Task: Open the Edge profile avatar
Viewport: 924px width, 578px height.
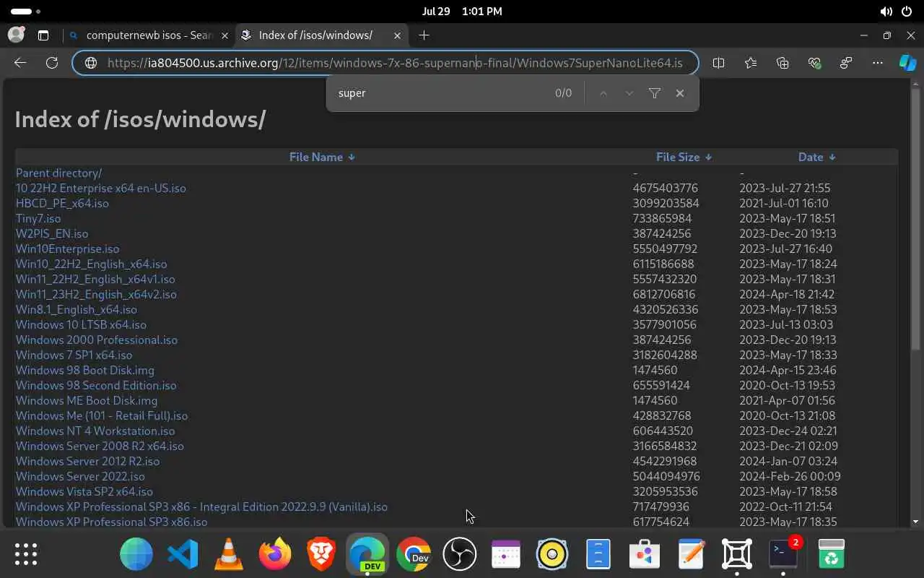Action: [16, 35]
